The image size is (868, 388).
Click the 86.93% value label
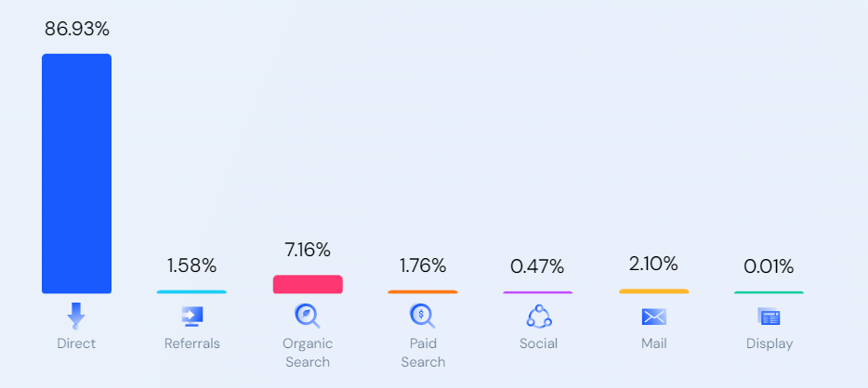pyautogui.click(x=77, y=29)
